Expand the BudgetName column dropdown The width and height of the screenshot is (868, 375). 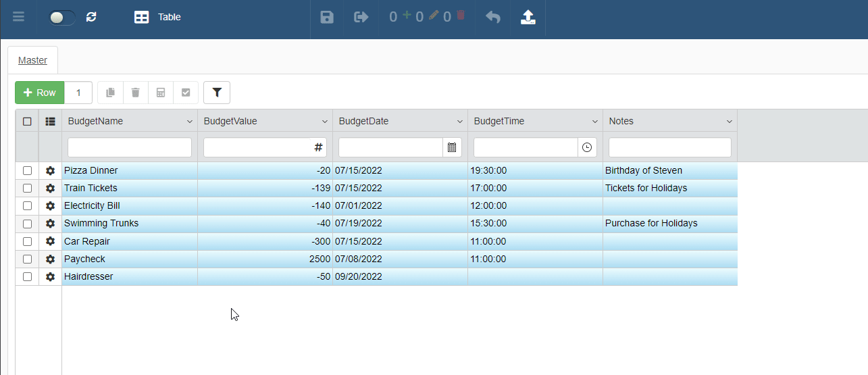(189, 122)
